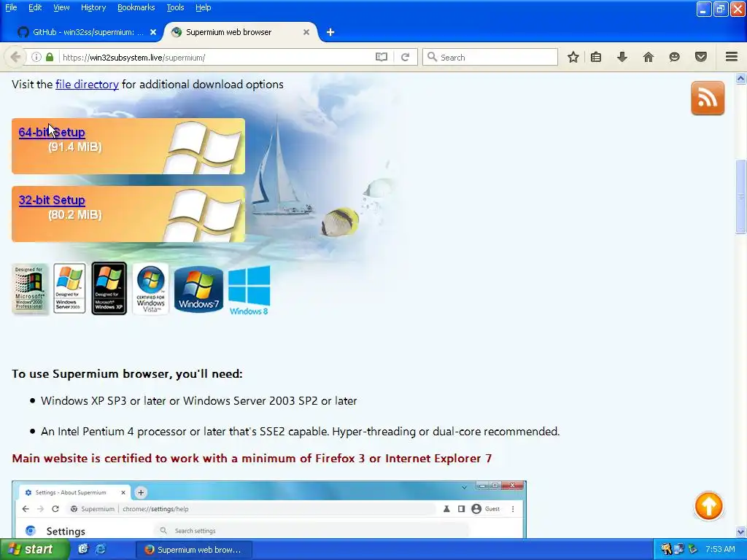This screenshot has height=560, width=747.
Task: Go to Home page icon
Action: point(649,57)
